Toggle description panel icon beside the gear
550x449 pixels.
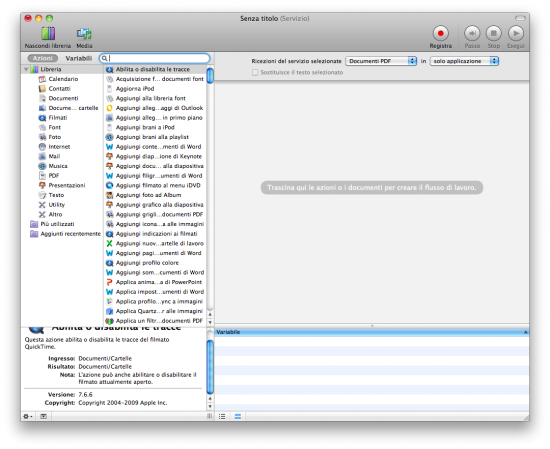tap(43, 416)
